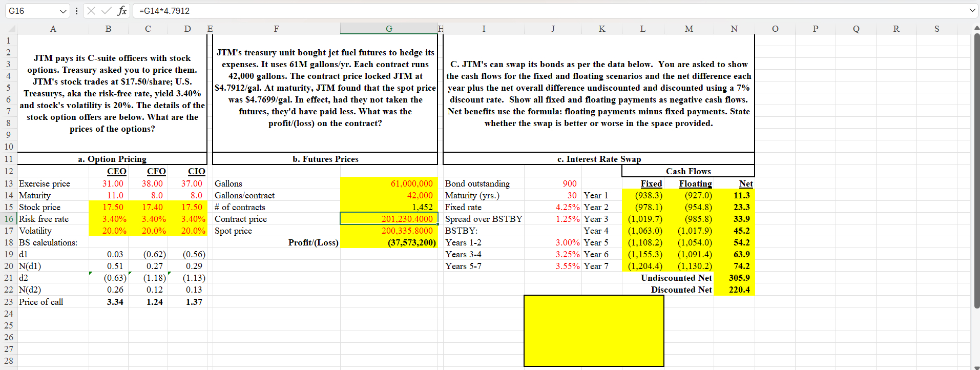The width and height of the screenshot is (980, 370).
Task: Select CIO exercise price 37.00
Action: tap(187, 183)
